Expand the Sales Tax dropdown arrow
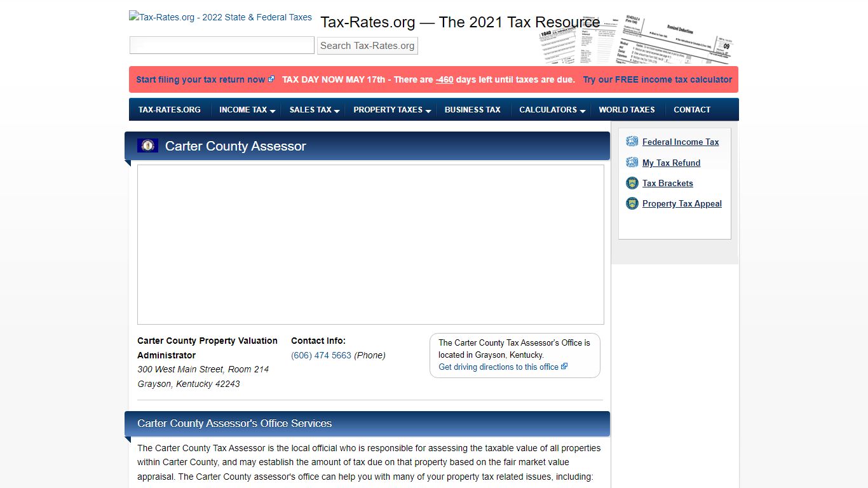 [337, 111]
